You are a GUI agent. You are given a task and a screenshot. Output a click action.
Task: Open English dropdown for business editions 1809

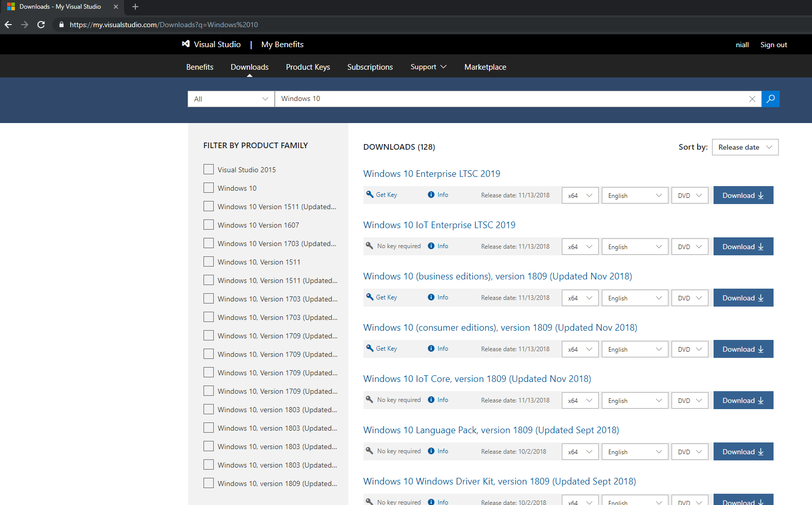point(635,298)
